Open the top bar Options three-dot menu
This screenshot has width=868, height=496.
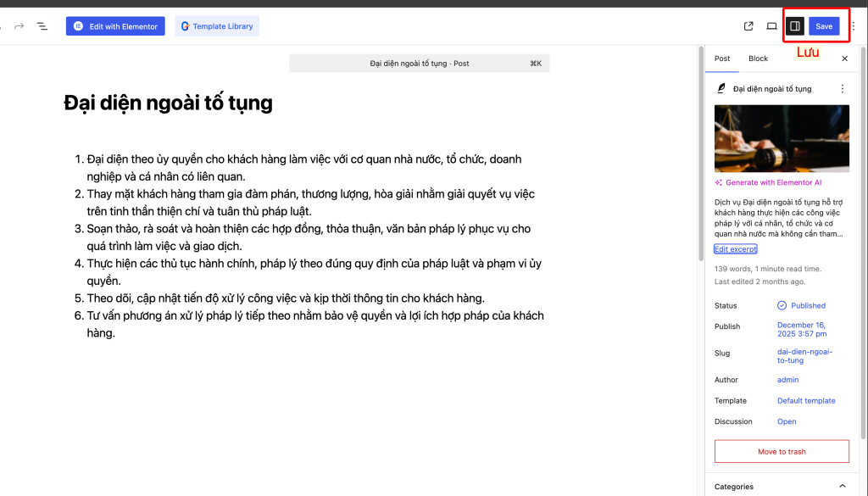(854, 26)
